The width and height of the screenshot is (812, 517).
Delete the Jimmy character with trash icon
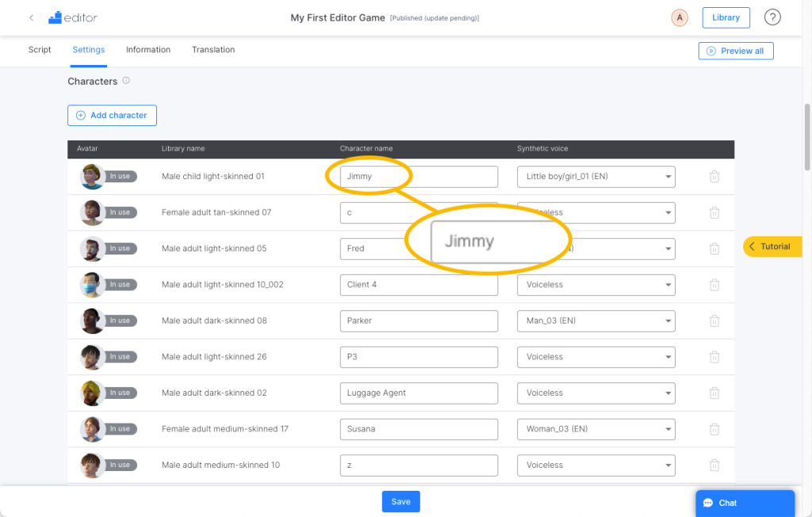click(714, 177)
